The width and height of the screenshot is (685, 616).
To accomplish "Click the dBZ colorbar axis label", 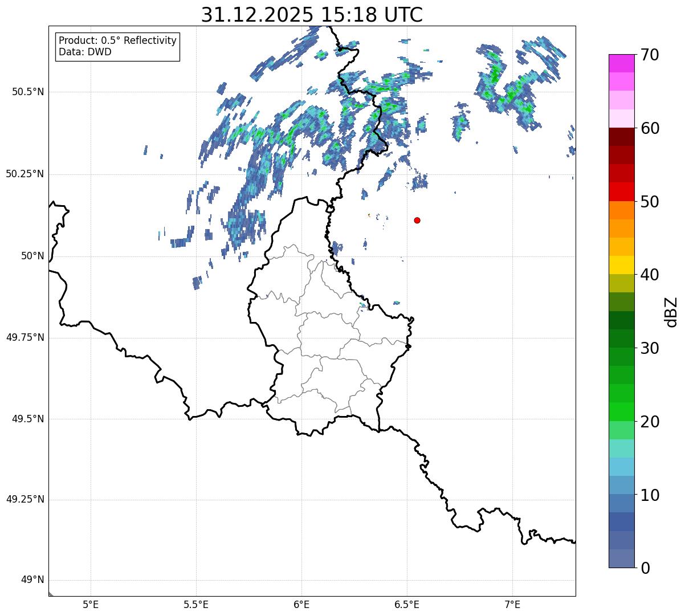I will 671,312.
